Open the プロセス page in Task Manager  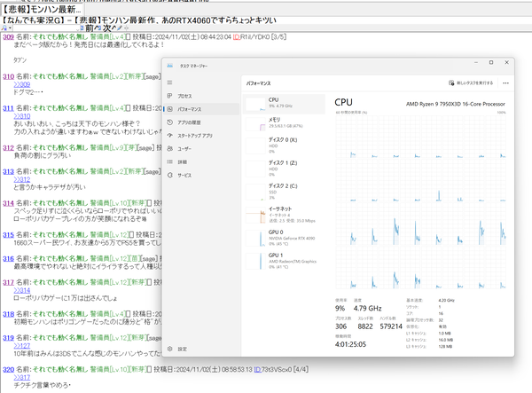click(x=201, y=96)
